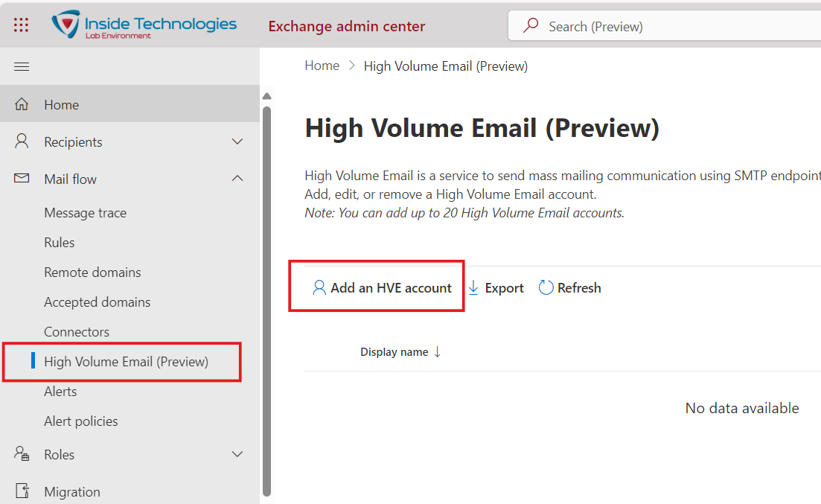Click the breadcrumb chevron separator

[x=352, y=66]
